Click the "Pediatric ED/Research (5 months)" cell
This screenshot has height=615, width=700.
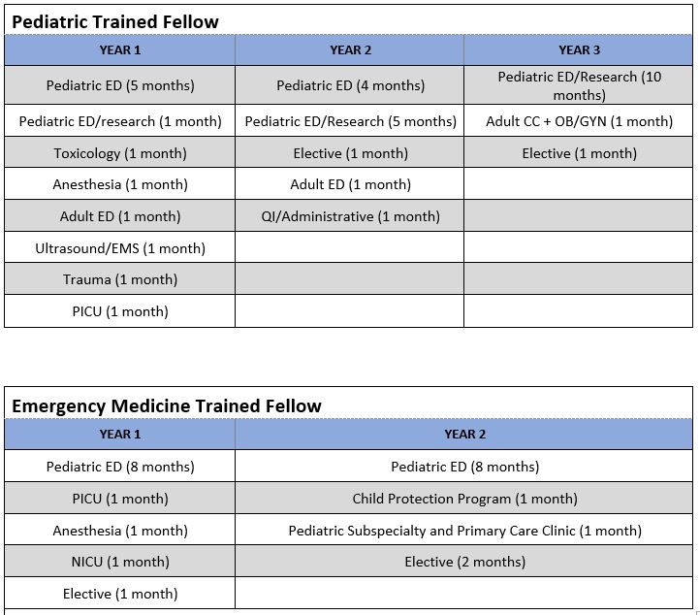pyautogui.click(x=350, y=121)
